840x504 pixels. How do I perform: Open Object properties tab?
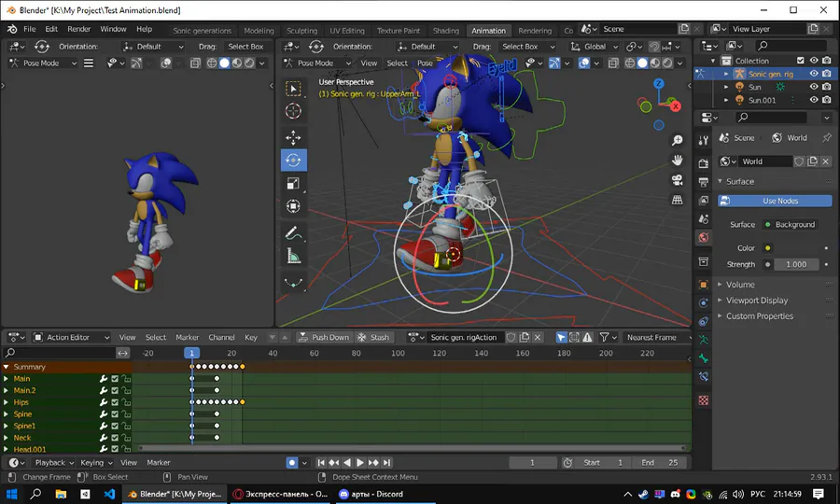click(704, 285)
